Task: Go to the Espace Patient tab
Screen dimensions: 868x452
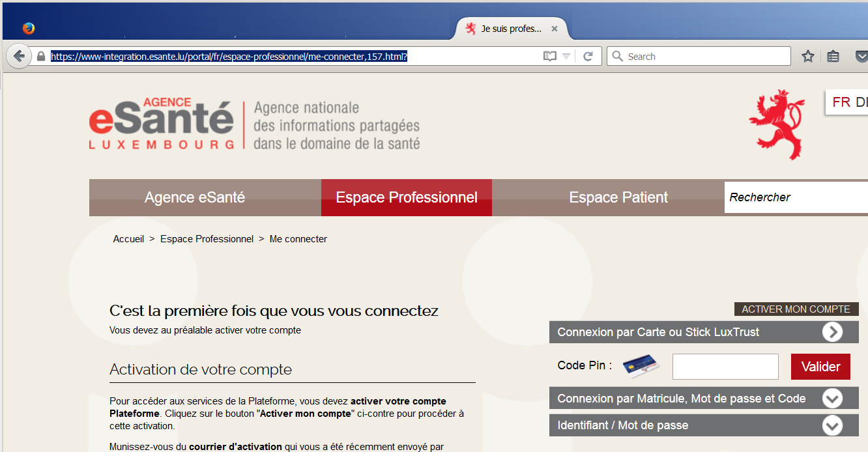Action: (618, 197)
